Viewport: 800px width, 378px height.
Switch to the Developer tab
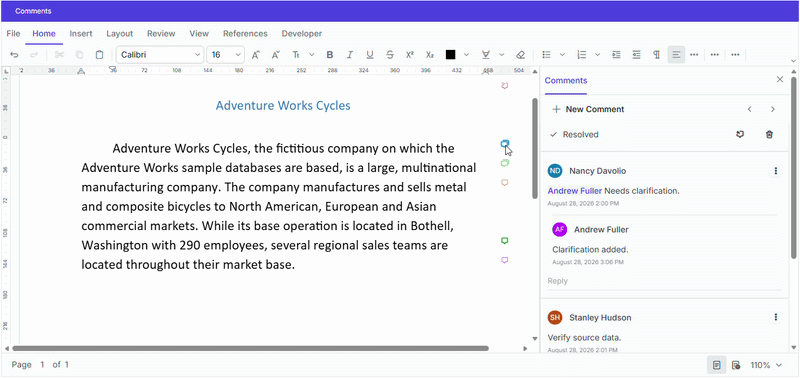tap(302, 34)
